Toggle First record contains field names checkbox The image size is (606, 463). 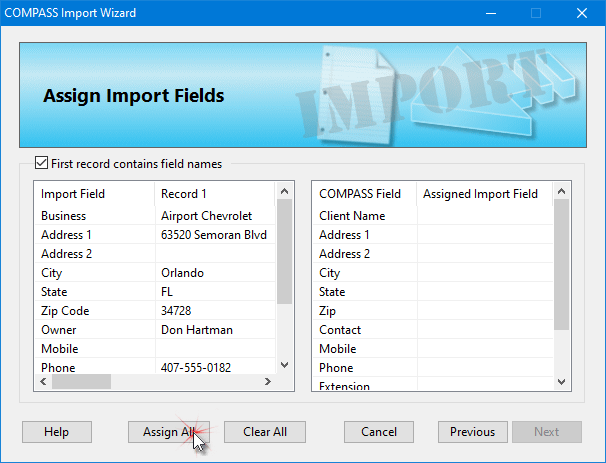tap(41, 163)
